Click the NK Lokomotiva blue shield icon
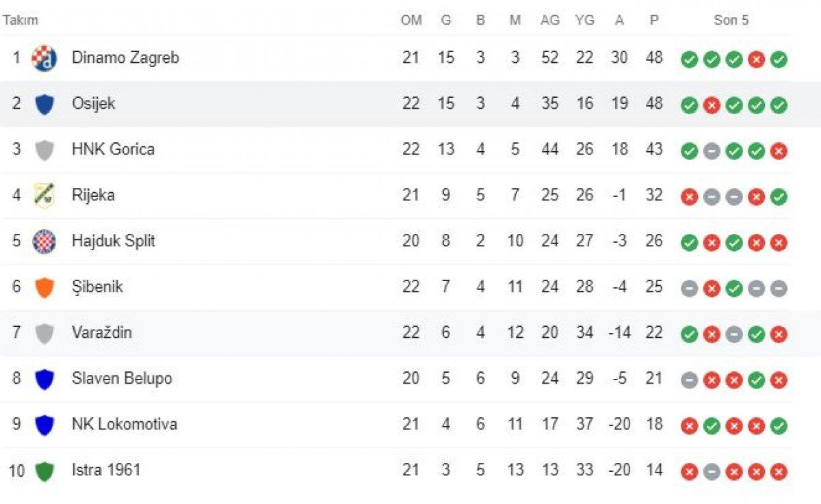Image resolution: width=821 pixels, height=504 pixels. click(x=44, y=425)
